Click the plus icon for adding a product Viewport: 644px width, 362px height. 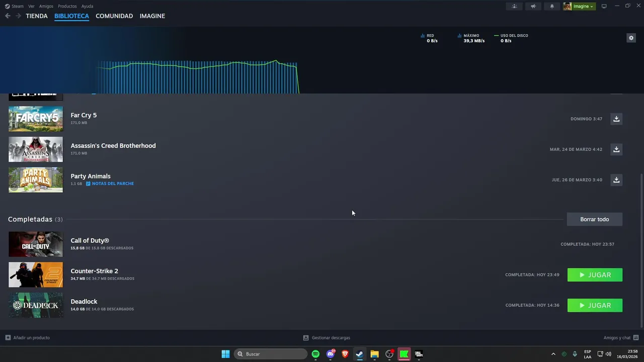click(8, 338)
